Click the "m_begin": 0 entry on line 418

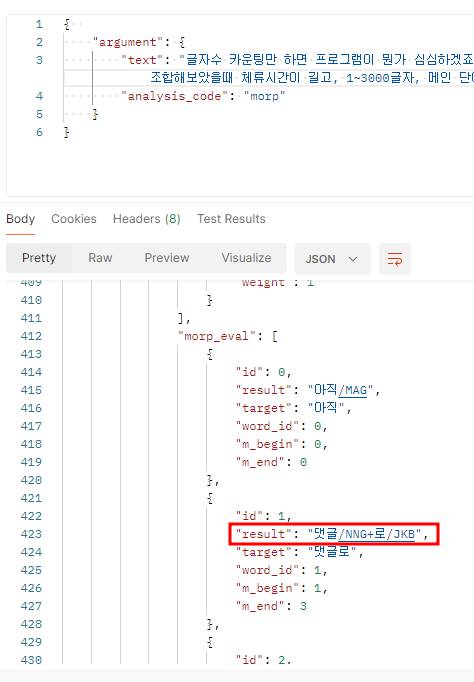(x=282, y=445)
